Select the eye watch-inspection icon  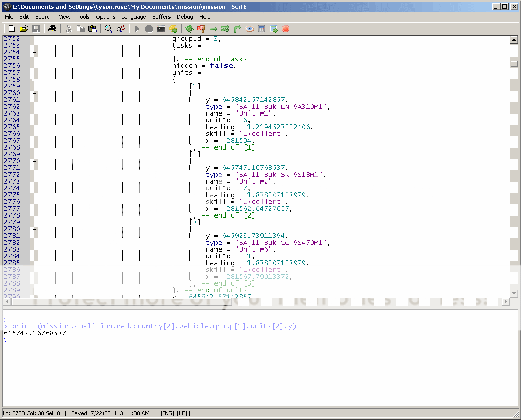(x=250, y=29)
